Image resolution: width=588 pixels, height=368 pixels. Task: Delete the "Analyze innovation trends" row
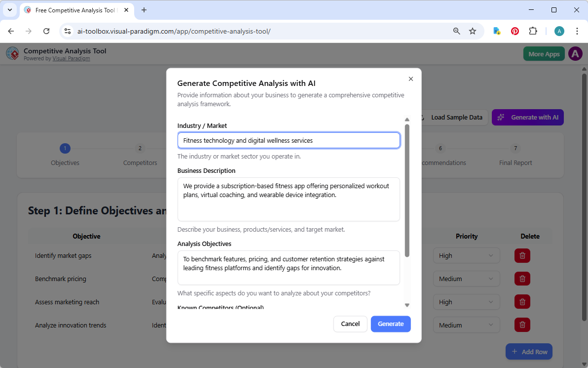[x=522, y=325]
